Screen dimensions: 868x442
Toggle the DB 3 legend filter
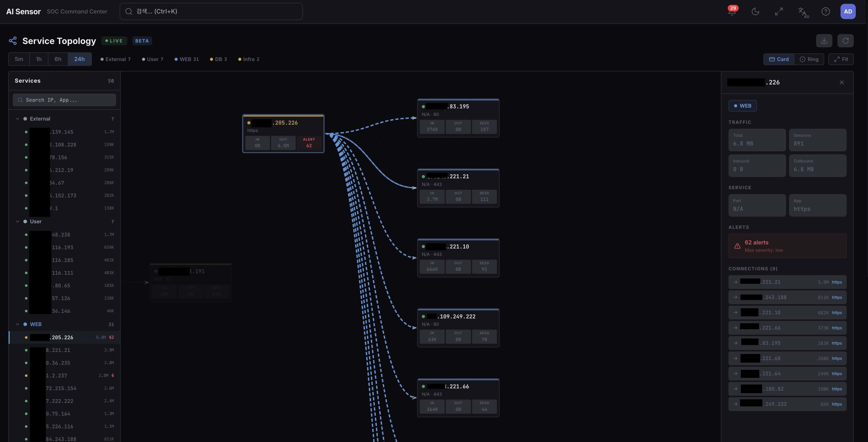tap(218, 59)
